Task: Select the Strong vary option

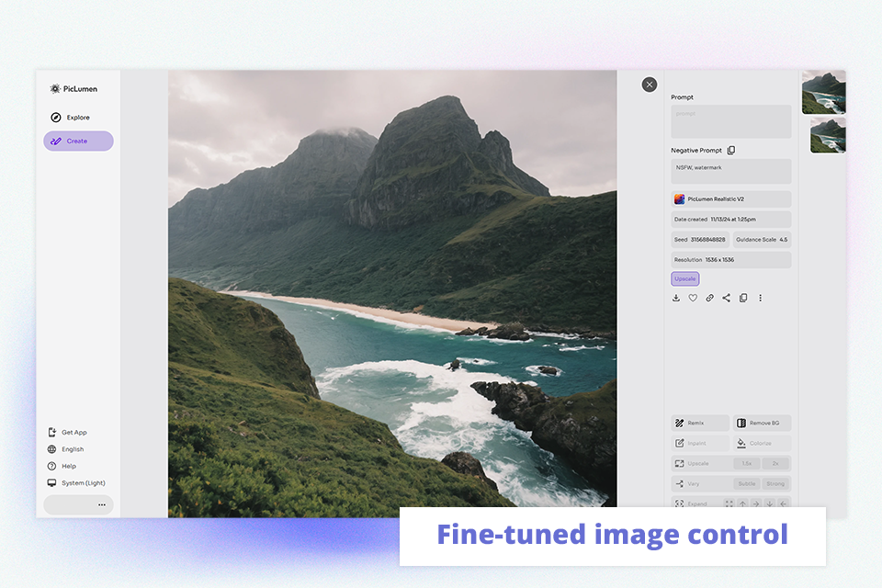Action: tap(775, 484)
